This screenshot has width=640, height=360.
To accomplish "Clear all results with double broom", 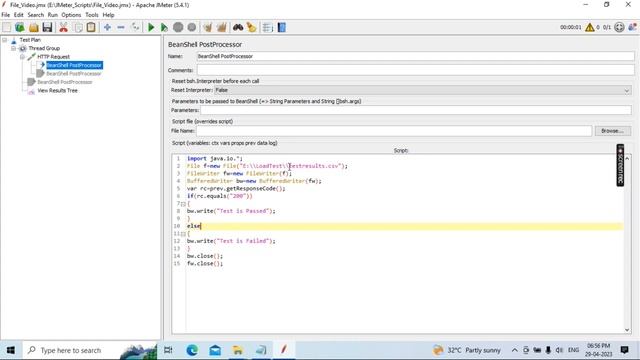I will pyautogui.click(x=222, y=27).
